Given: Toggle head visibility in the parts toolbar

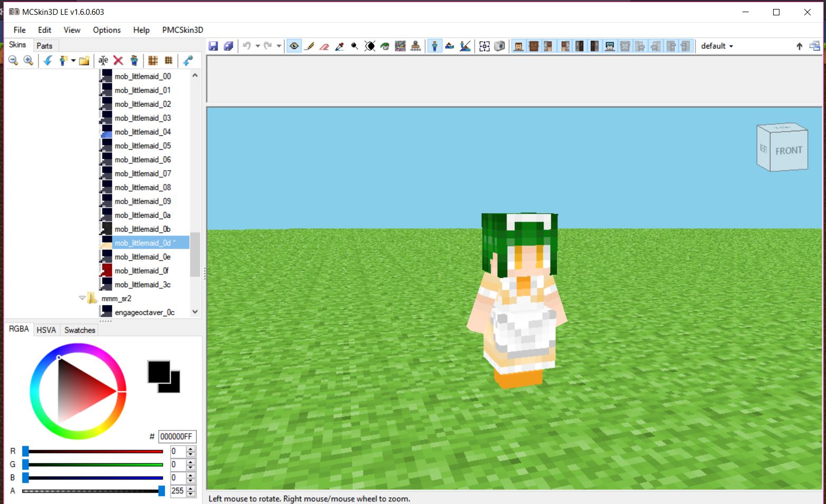Looking at the screenshot, I should point(519,45).
